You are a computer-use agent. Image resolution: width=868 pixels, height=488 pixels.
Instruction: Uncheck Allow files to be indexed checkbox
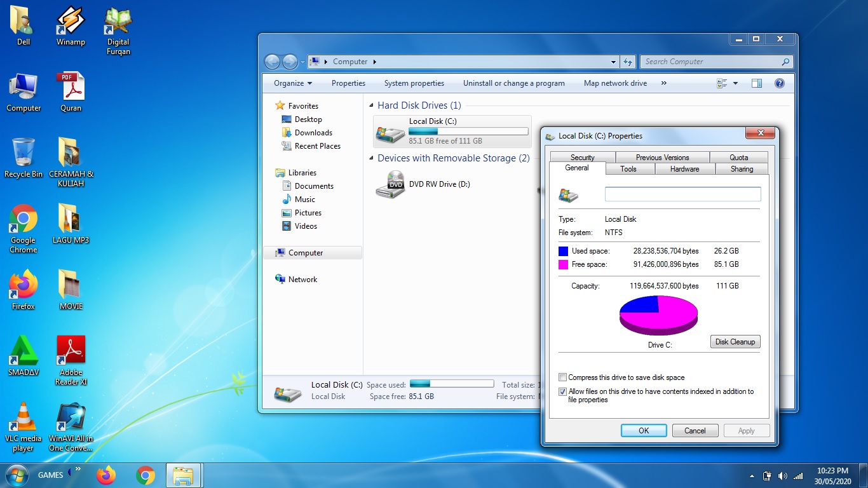coord(562,392)
